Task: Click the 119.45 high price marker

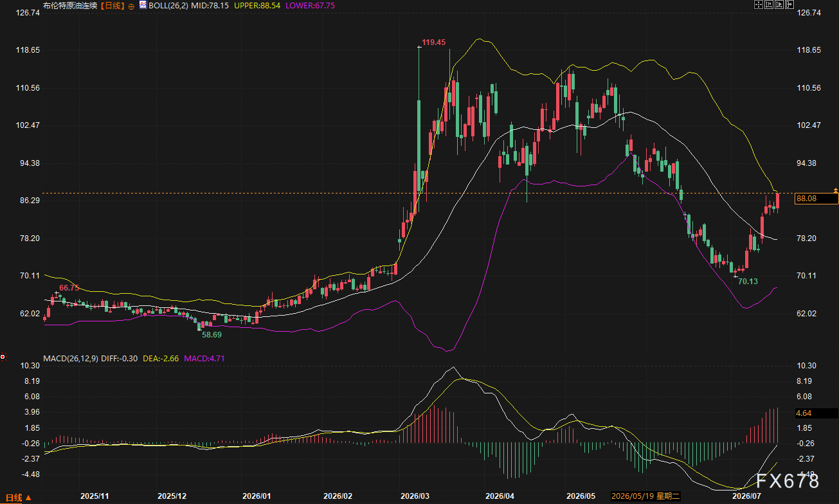Action: coord(433,42)
